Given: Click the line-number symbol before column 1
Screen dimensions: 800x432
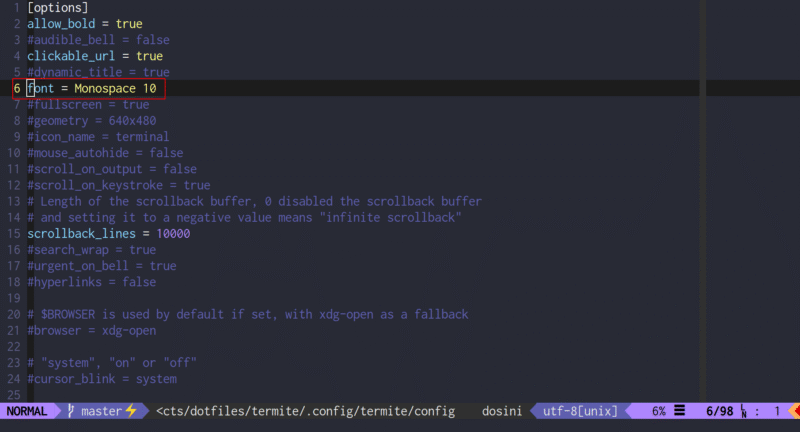Looking at the screenshot, I should [744, 411].
